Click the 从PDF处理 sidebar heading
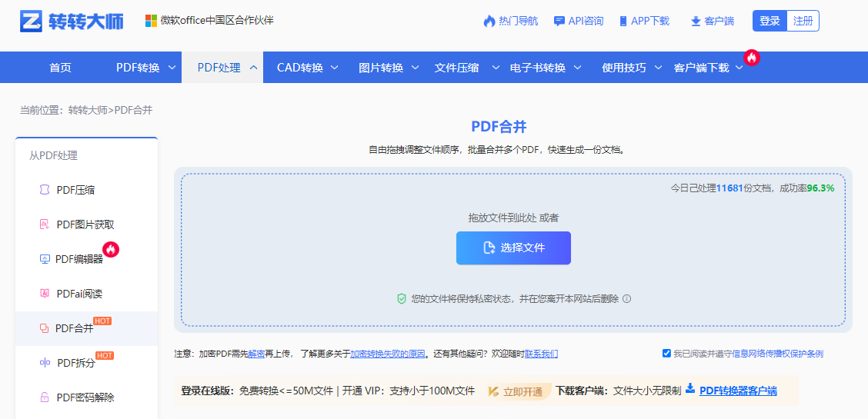This screenshot has height=419, width=868. coord(53,156)
